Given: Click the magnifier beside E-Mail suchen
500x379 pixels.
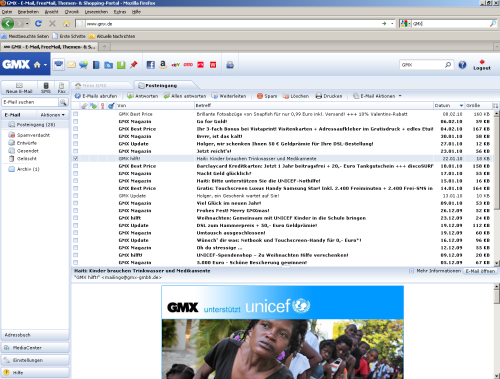Looking at the screenshot, I should 63,102.
